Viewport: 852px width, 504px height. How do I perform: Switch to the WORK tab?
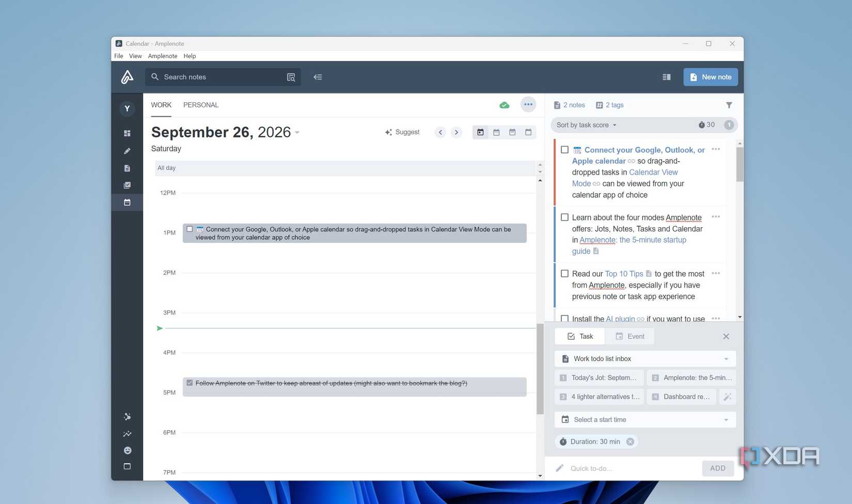pyautogui.click(x=161, y=105)
